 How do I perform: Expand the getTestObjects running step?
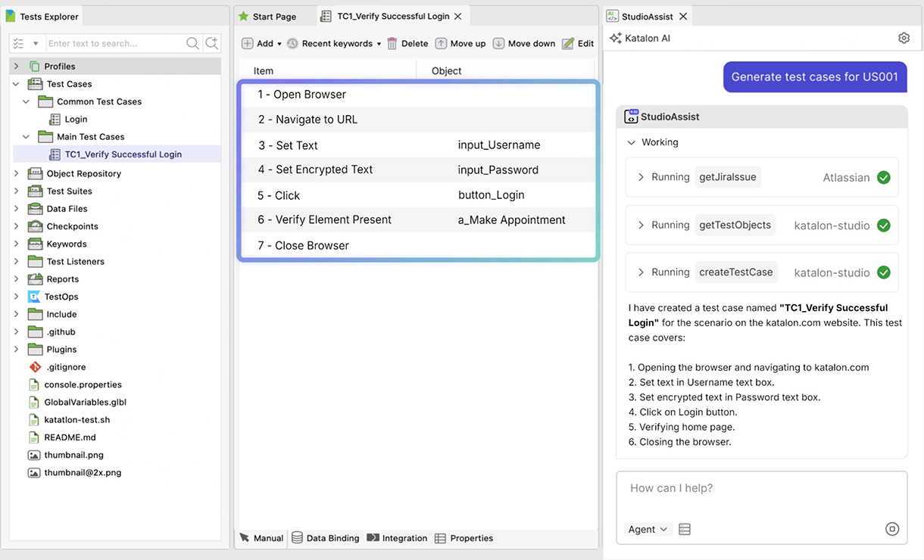click(x=641, y=225)
